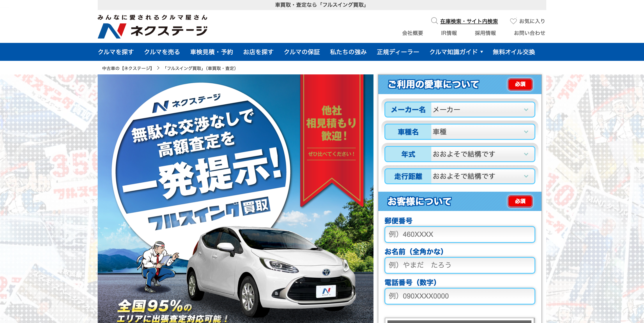Open 正規ディーラー menu item
Image resolution: width=644 pixels, height=323 pixels.
tap(398, 52)
